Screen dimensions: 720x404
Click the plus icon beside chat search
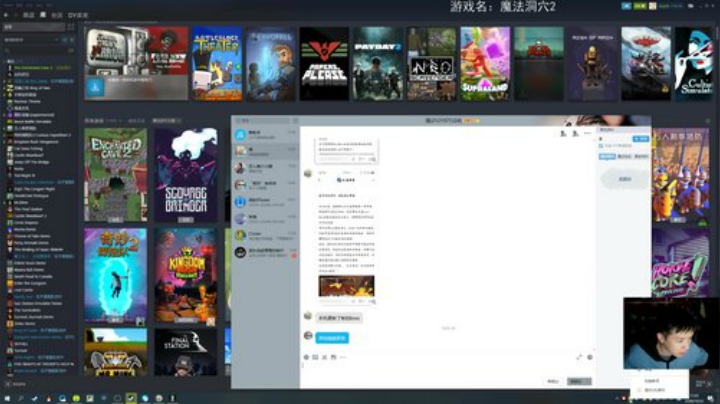pyautogui.click(x=295, y=121)
